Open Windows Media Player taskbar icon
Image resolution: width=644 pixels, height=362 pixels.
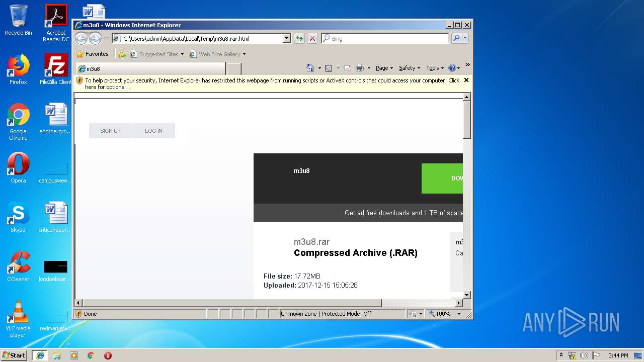[74, 355]
